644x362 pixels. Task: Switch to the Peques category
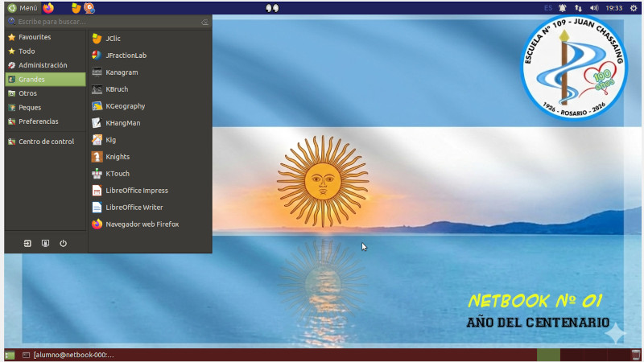(30, 107)
